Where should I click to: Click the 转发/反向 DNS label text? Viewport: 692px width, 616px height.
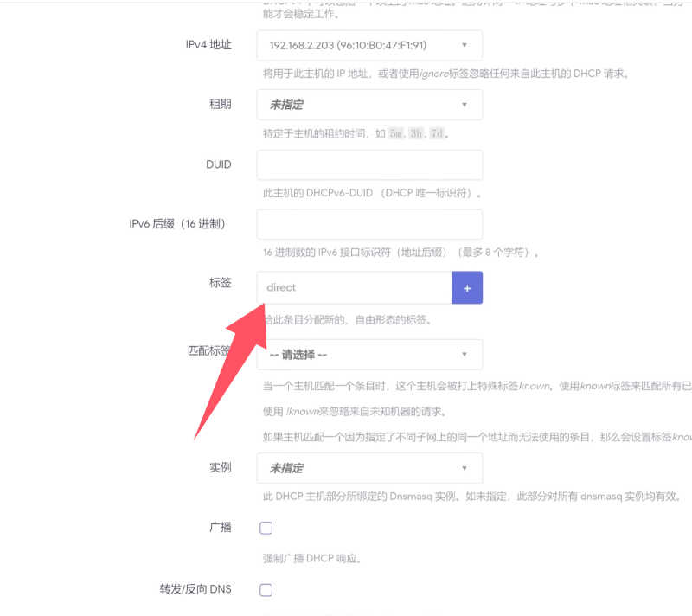coord(195,589)
